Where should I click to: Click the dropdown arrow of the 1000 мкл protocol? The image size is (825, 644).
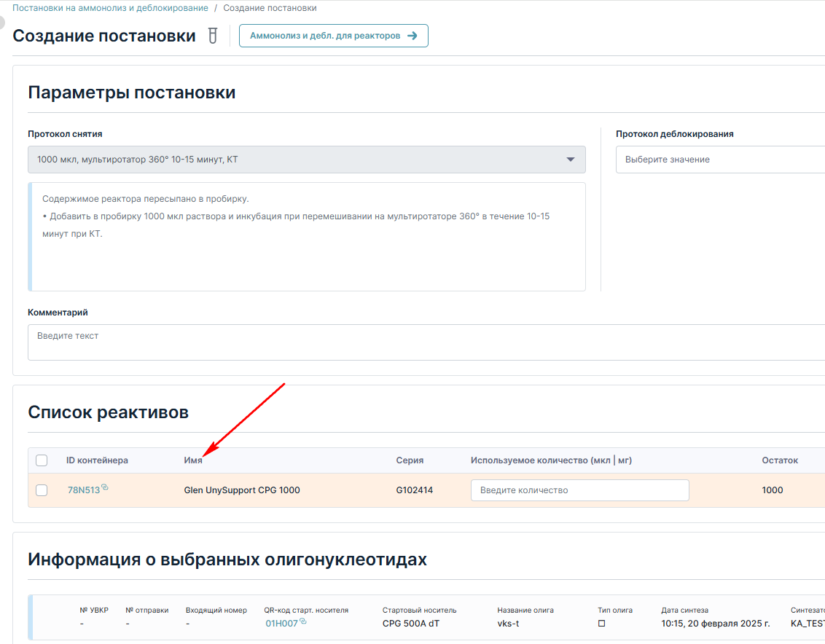[571, 160]
